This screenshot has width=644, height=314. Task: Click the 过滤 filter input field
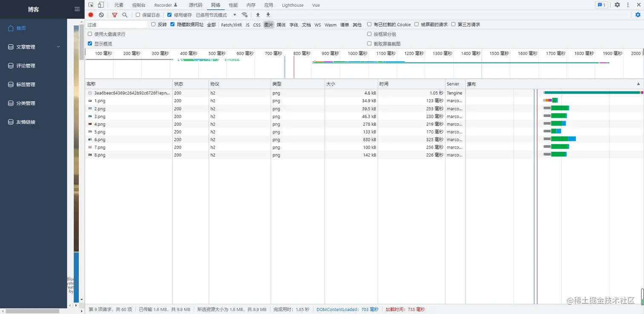(117, 25)
